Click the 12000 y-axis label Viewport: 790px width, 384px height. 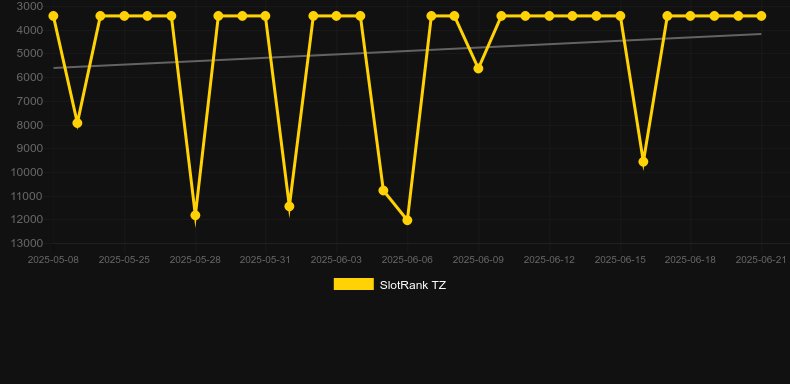point(27,219)
